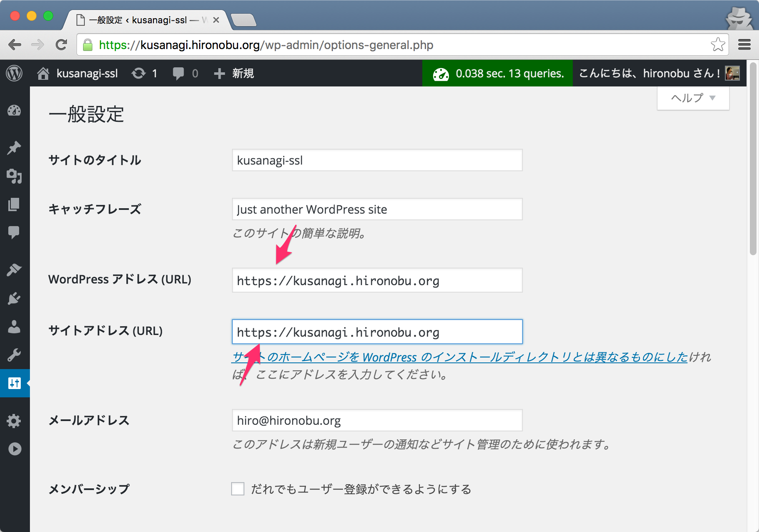Screen dimensions: 759x532
Task: Enable anyone-can-register membership checkbox
Action: click(238, 489)
